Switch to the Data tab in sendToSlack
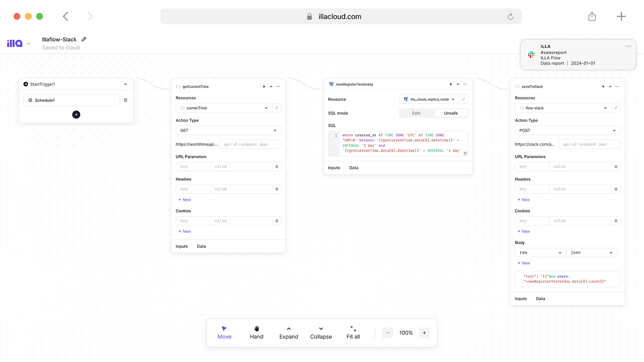This screenshot has height=362, width=644. click(540, 299)
